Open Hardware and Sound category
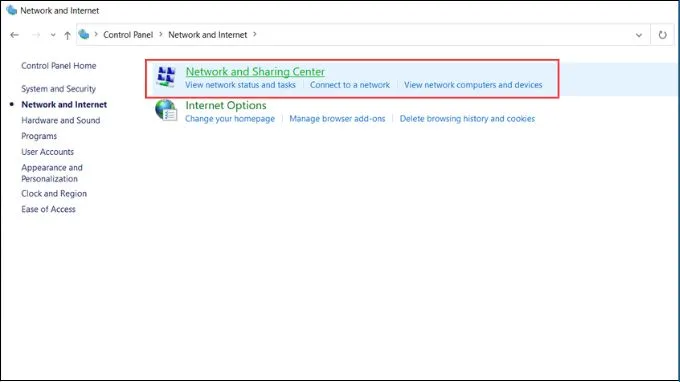Screen dimensions: 680x382 click(61, 120)
